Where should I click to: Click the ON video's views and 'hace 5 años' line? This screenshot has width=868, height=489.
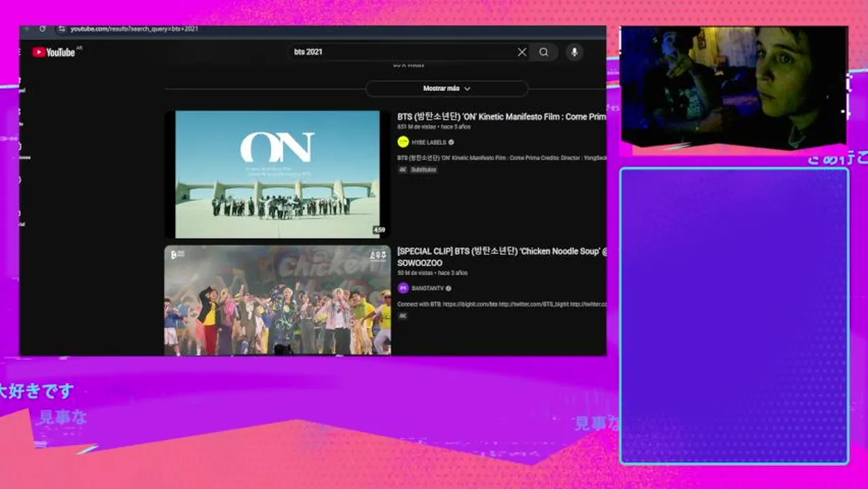click(x=433, y=127)
